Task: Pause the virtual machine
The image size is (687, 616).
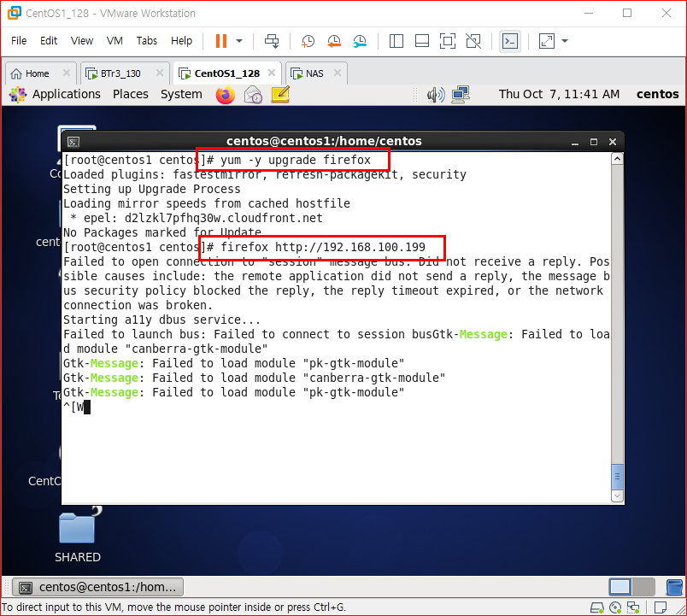Action: [x=221, y=41]
